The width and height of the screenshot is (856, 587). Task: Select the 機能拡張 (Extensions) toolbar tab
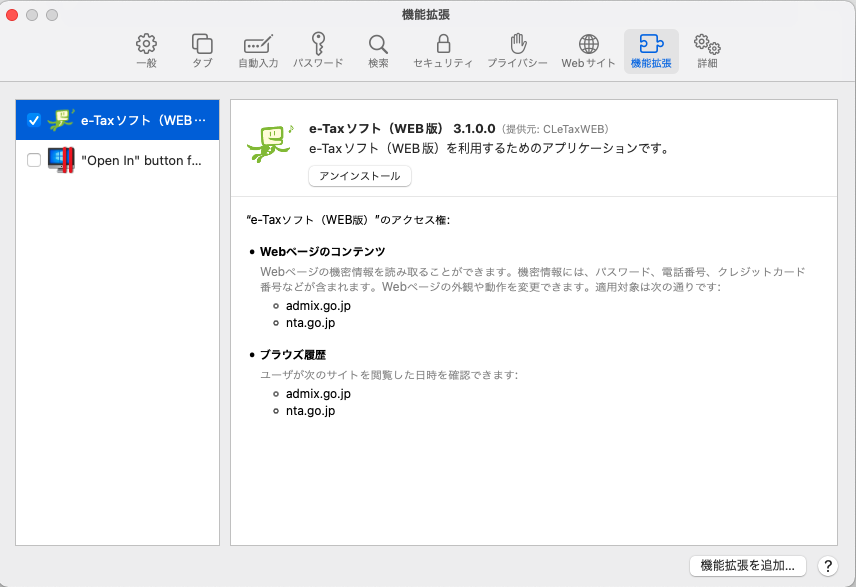point(651,51)
